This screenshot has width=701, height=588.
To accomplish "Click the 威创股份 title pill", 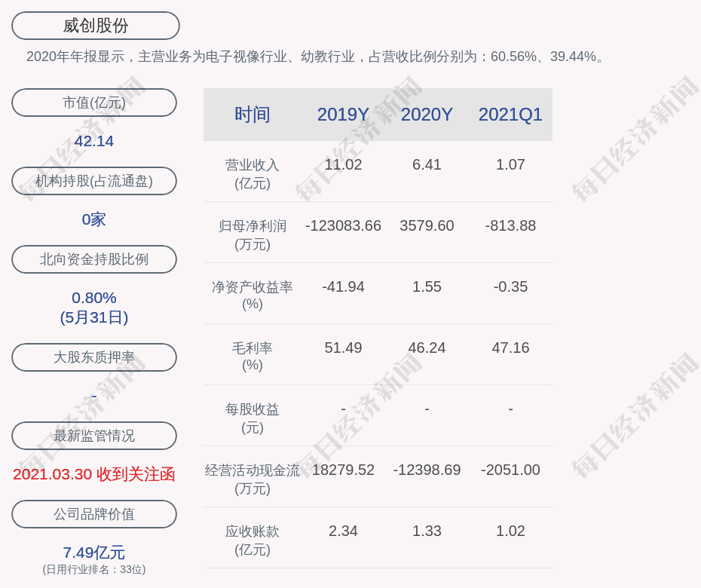I will [x=96, y=26].
